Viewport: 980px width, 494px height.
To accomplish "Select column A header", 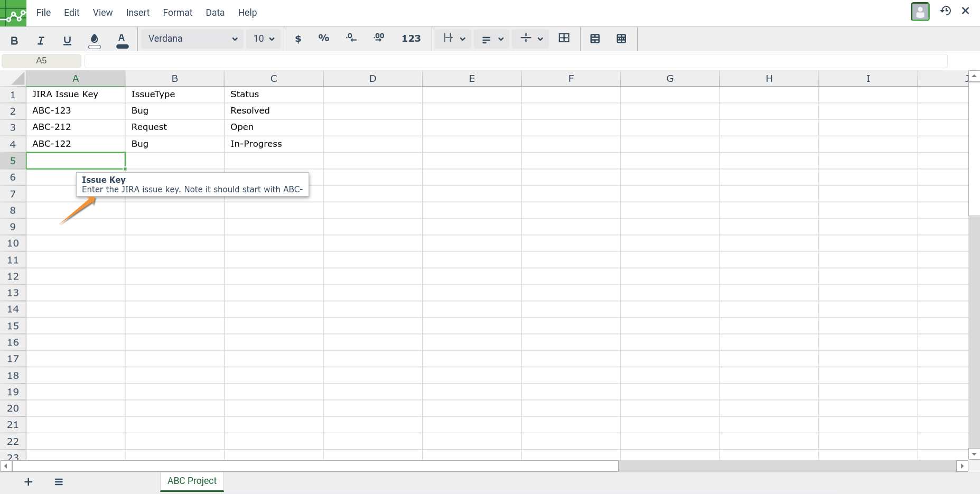I will tap(76, 79).
